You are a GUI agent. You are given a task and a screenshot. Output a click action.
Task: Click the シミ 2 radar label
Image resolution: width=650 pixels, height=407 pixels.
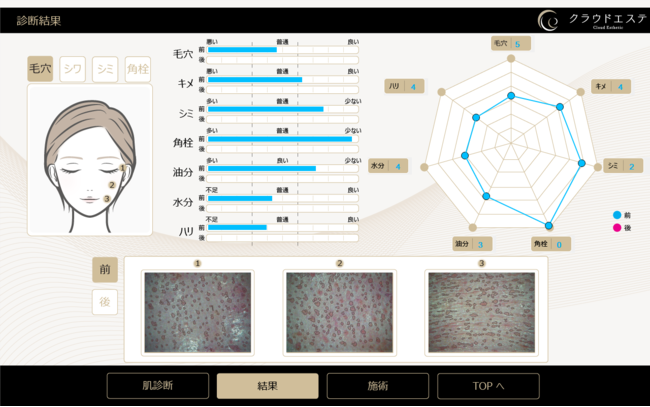pyautogui.click(x=623, y=166)
